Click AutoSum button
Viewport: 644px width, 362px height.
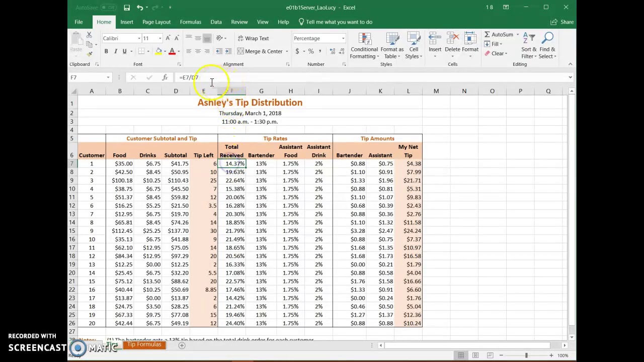tap(499, 35)
